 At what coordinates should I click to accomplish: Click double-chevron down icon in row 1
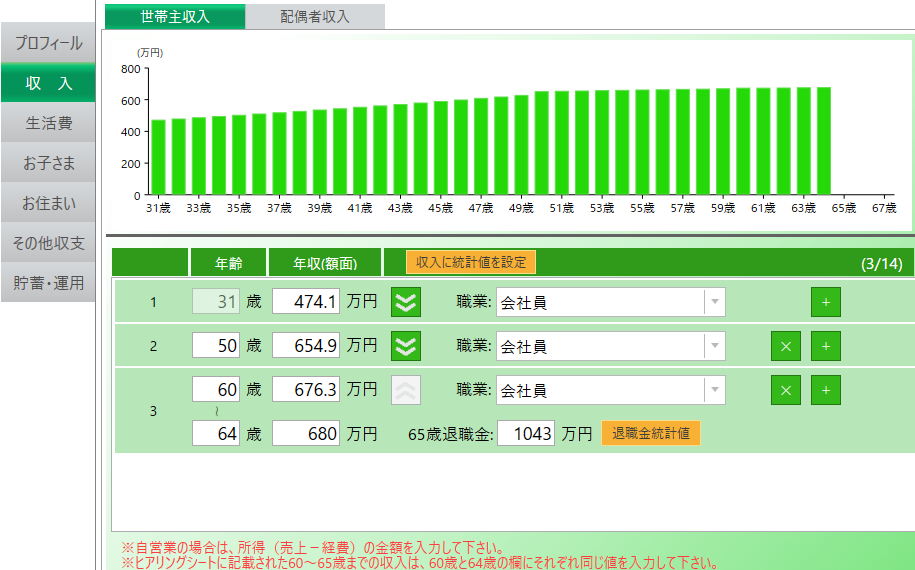pos(406,302)
